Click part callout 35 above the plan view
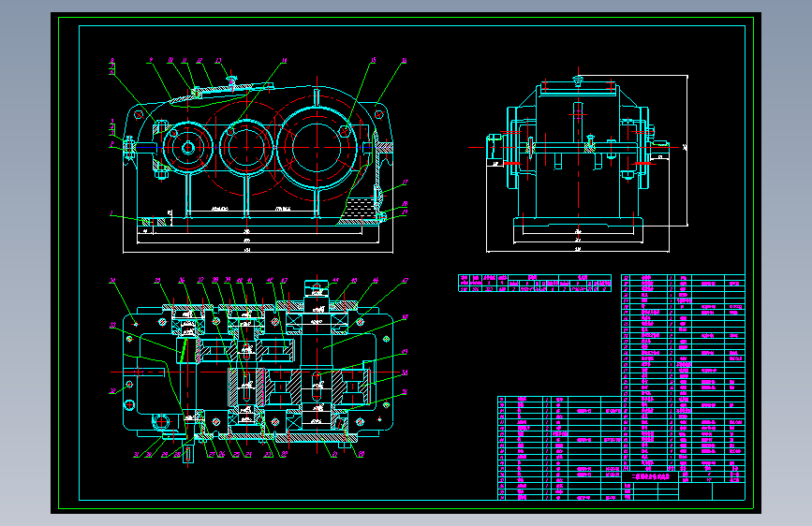812x526 pixels. [157, 281]
